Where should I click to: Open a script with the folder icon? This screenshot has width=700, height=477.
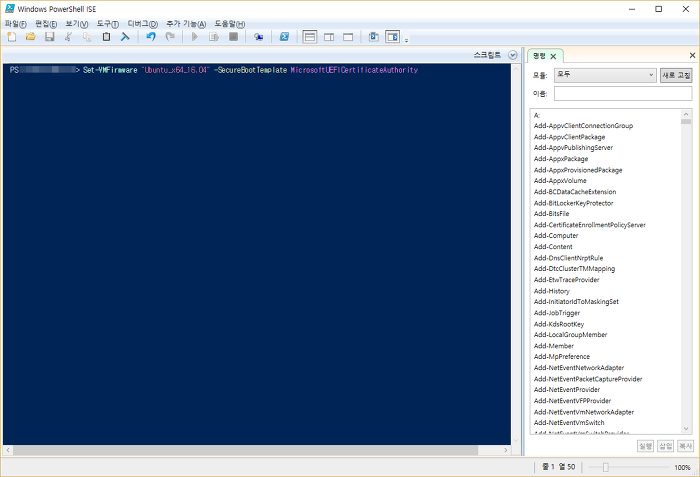pos(30,37)
